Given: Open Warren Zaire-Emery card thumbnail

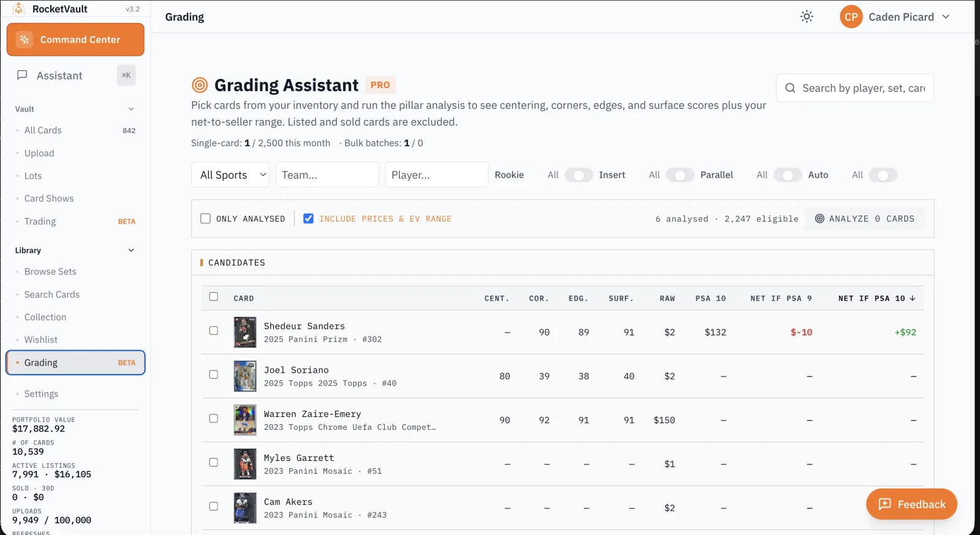Looking at the screenshot, I should point(245,421).
